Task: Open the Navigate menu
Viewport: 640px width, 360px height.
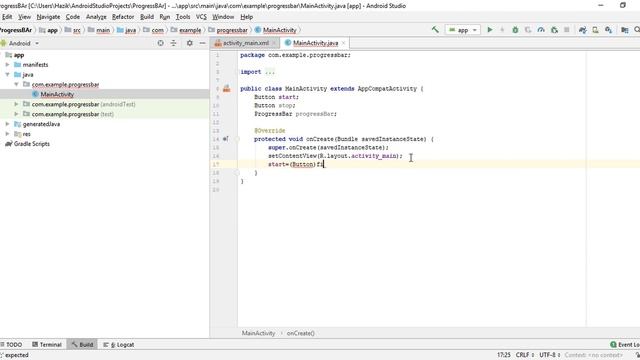Action: click(x=48, y=17)
